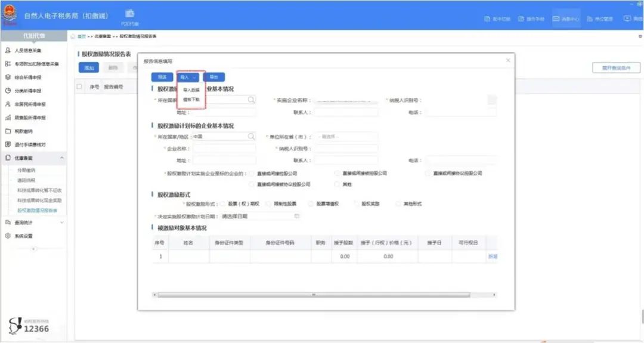Screen dimensions: 644x343
Task: Expand the 导入 dropdown button
Action: [x=187, y=77]
